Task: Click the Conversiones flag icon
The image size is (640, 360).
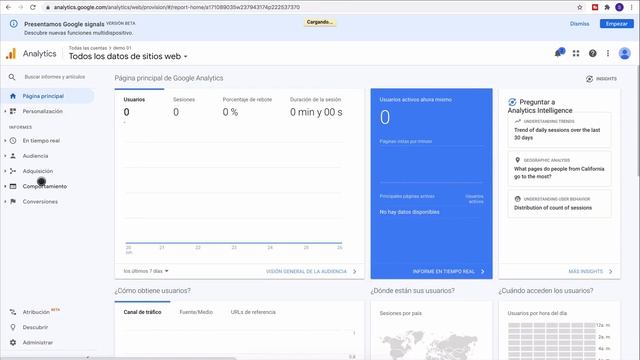Action: pos(13,202)
